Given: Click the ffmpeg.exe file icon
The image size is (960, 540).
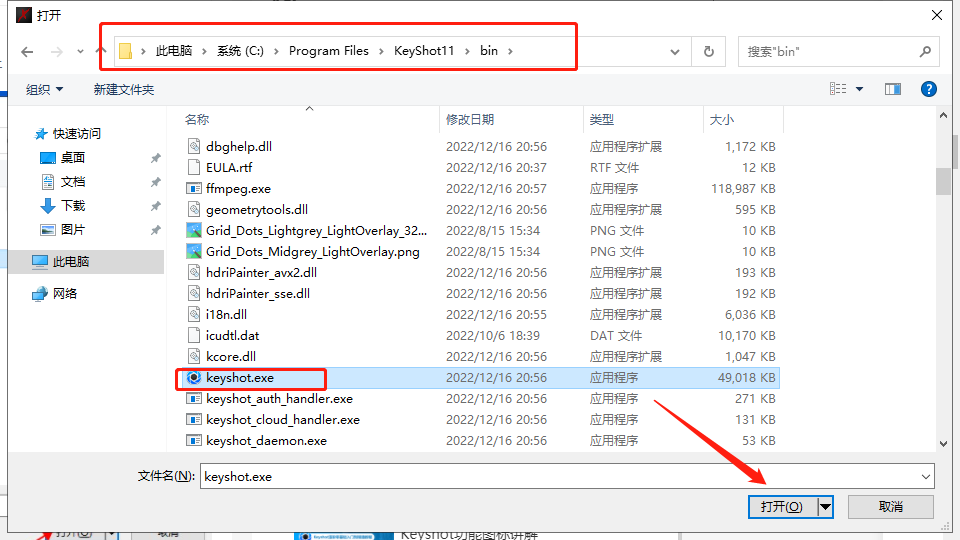Looking at the screenshot, I should click(x=193, y=189).
